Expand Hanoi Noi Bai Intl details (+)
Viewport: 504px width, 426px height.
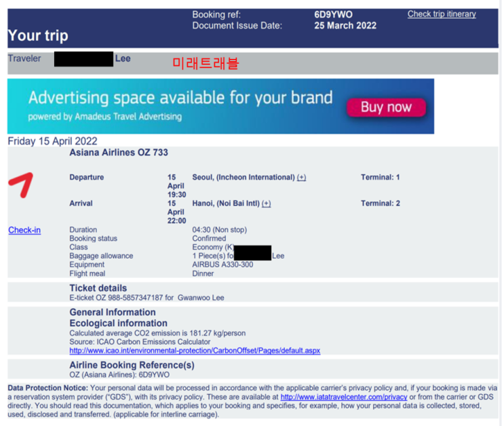(x=266, y=204)
